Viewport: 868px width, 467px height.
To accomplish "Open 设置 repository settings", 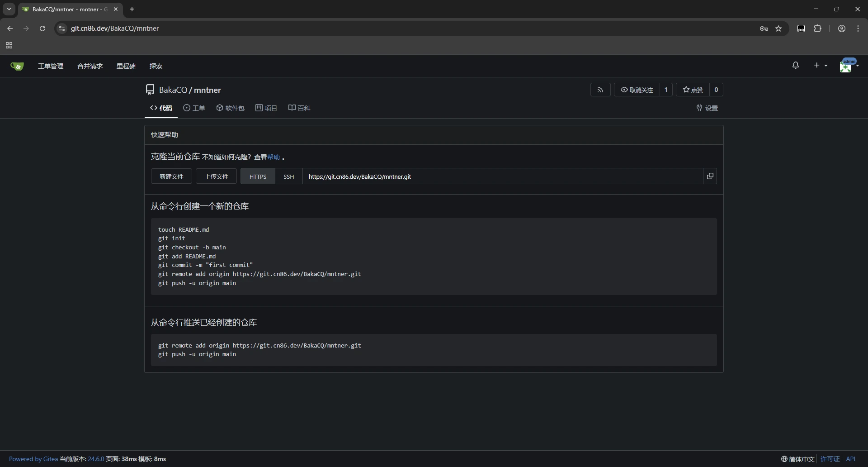I will pyautogui.click(x=707, y=108).
